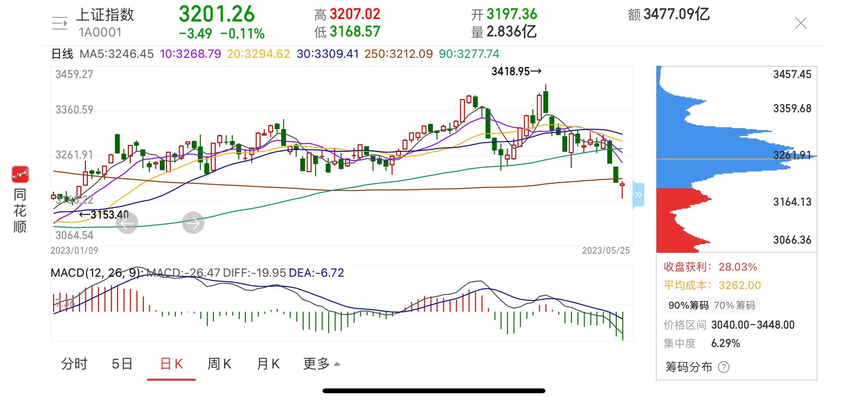Collapse the chip distribution side panel

click(x=638, y=195)
